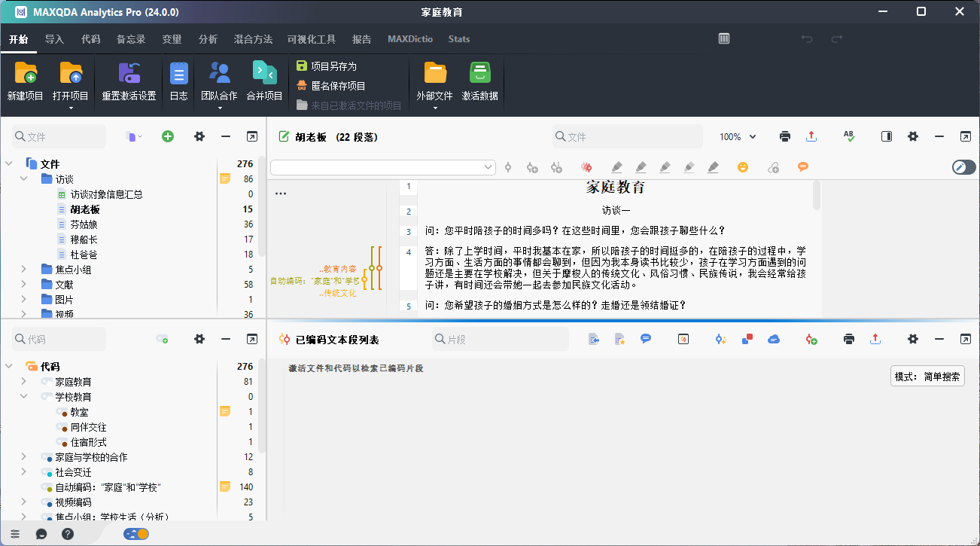
Task: Switch to the 导入 tab
Action: pos(54,39)
